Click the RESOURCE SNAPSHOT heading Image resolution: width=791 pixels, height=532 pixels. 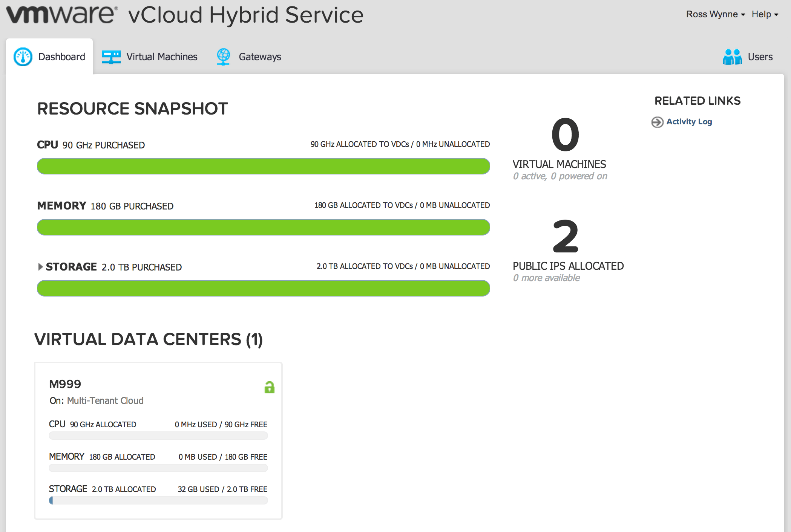click(132, 109)
